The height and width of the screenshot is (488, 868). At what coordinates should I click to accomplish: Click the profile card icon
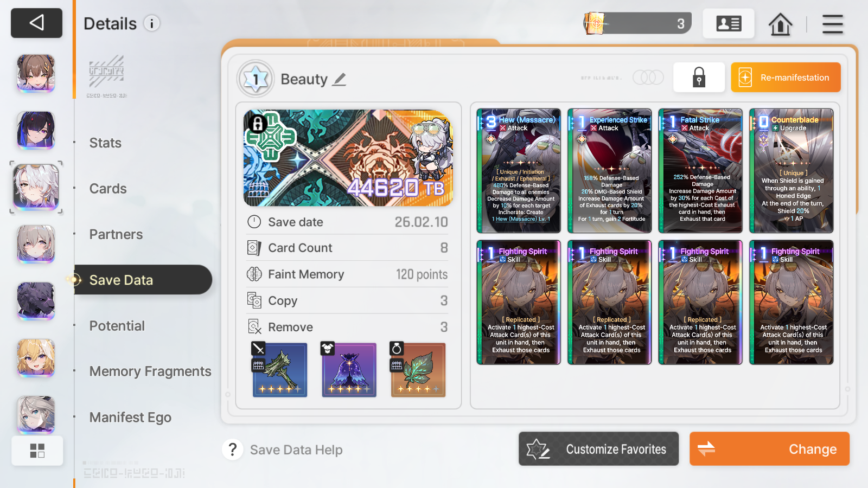(729, 23)
